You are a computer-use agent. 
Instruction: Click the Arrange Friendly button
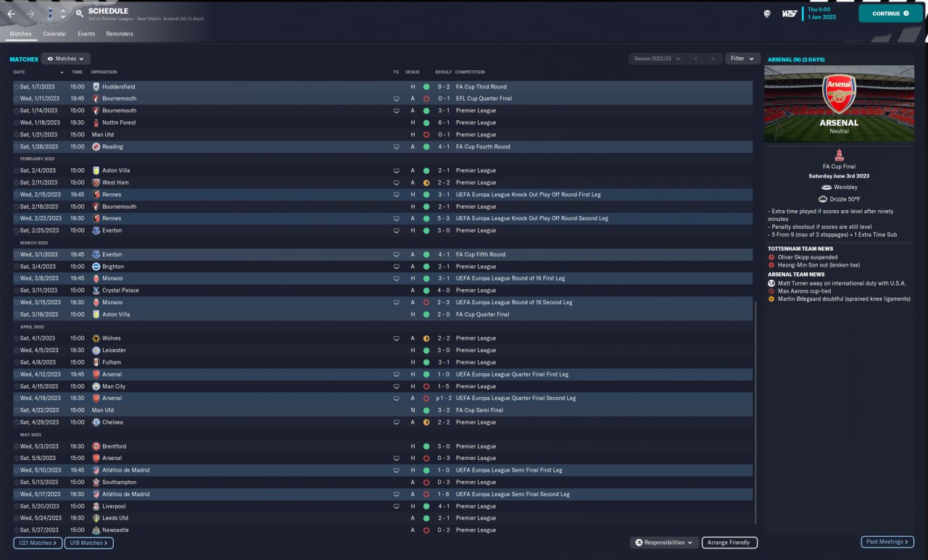(x=729, y=543)
